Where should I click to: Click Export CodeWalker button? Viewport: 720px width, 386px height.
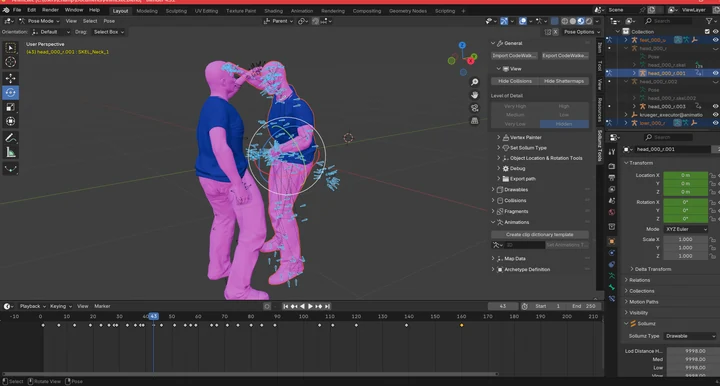(565, 56)
